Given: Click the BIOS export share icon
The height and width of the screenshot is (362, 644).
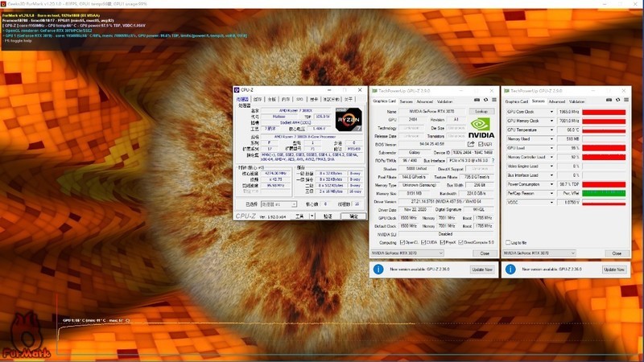Looking at the screenshot, I should [471, 144].
